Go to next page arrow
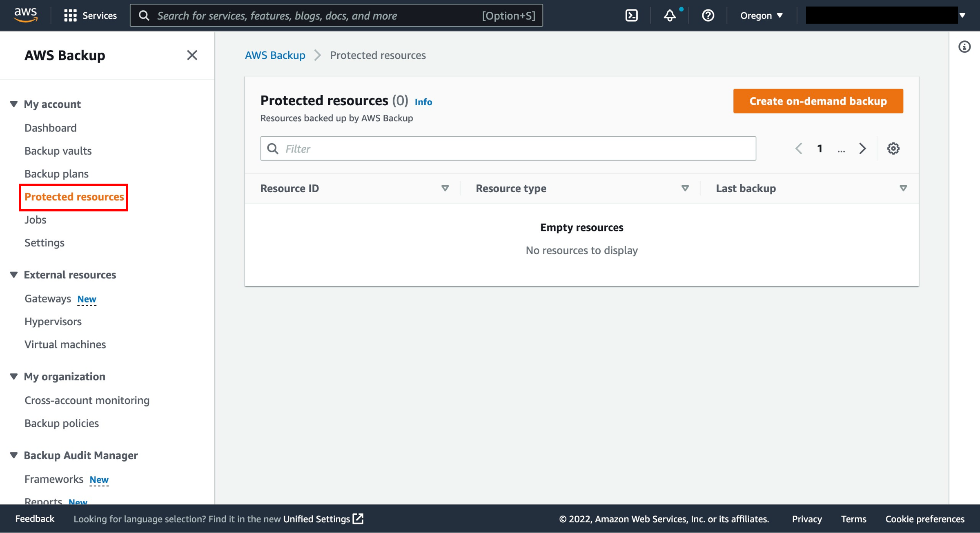The height and width of the screenshot is (533, 980). (x=862, y=149)
